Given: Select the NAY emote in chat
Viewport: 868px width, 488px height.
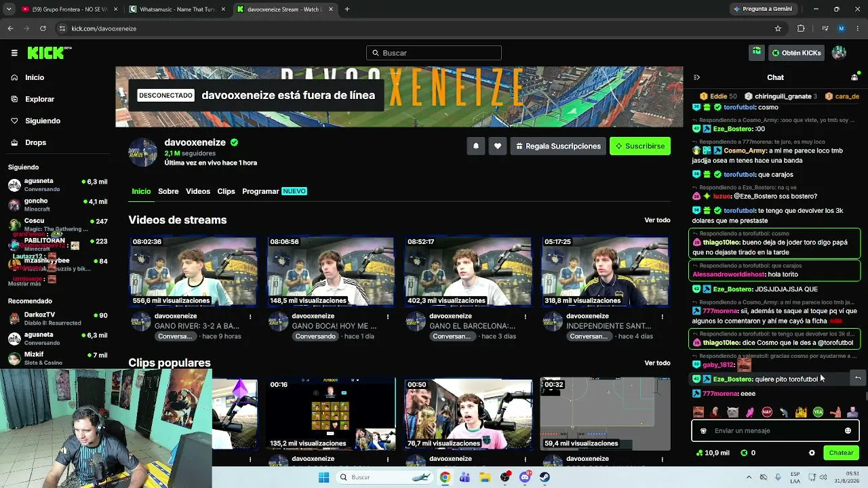Looking at the screenshot, I should click(x=767, y=412).
